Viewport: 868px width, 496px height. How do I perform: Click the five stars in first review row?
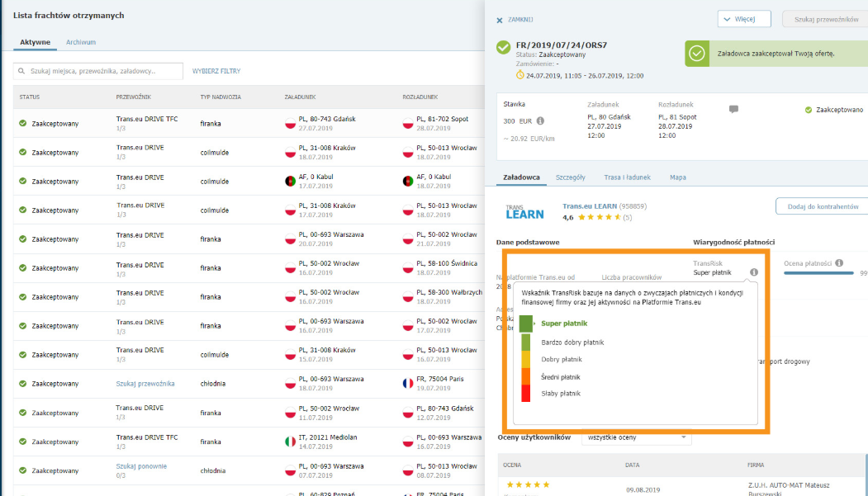528,485
